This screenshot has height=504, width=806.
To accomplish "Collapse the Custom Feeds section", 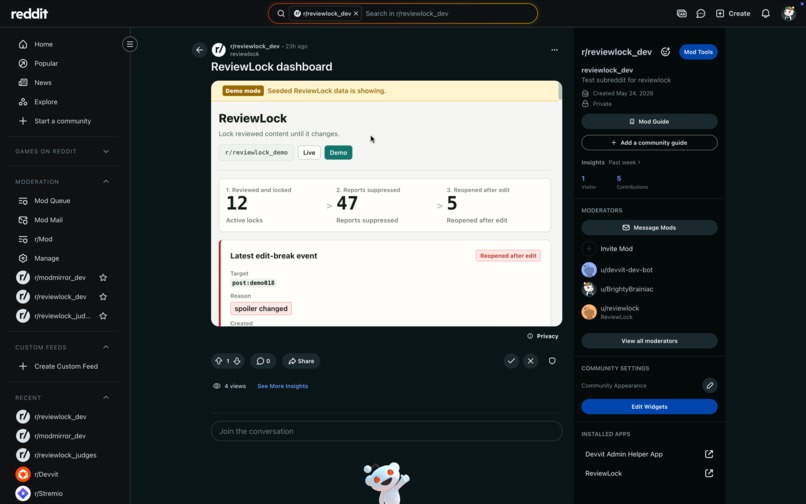I will [106, 347].
